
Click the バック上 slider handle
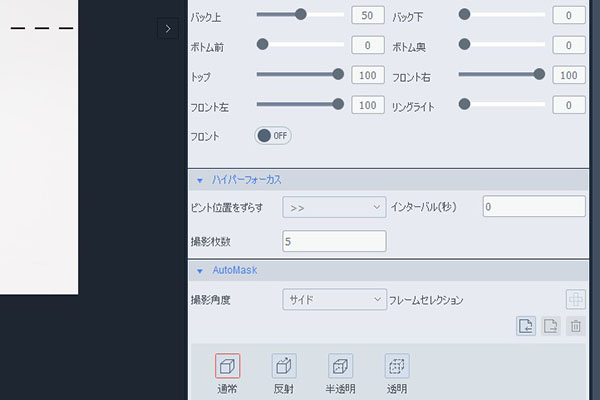(301, 15)
